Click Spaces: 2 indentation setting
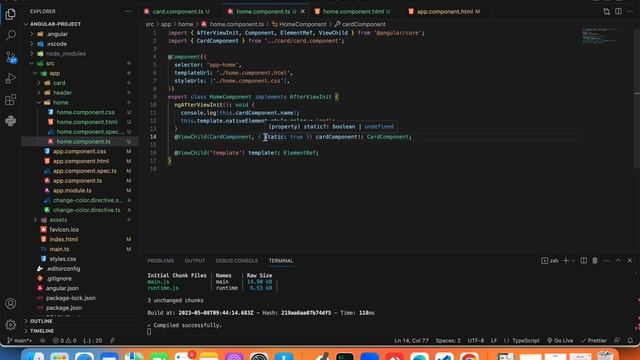Image resolution: width=640 pixels, height=360 pixels. pyautogui.click(x=448, y=340)
